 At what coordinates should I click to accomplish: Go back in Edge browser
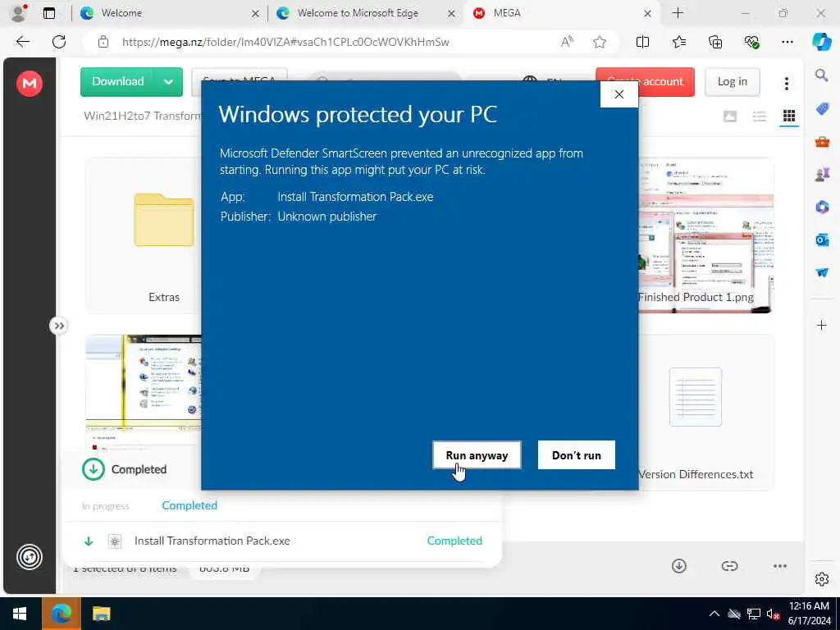[22, 42]
